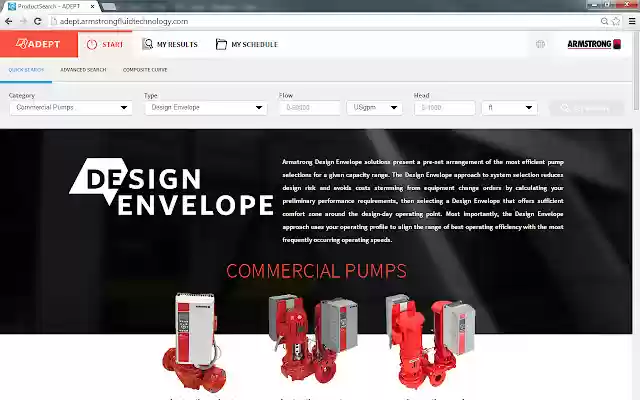Expand the Type Design Envelope dropdown
This screenshot has height=400, width=640.
tap(206, 108)
